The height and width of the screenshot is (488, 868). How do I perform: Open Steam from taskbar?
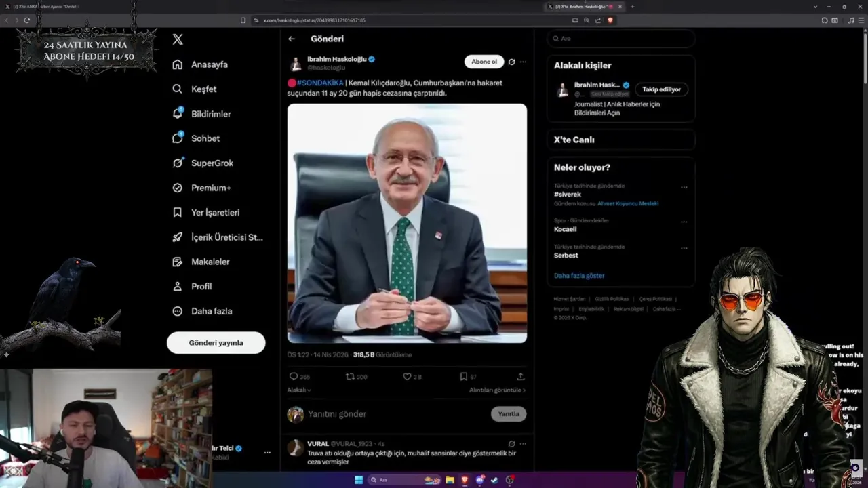point(494,480)
